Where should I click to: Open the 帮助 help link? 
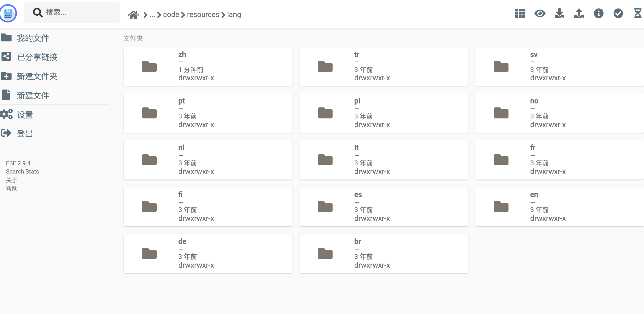11,188
